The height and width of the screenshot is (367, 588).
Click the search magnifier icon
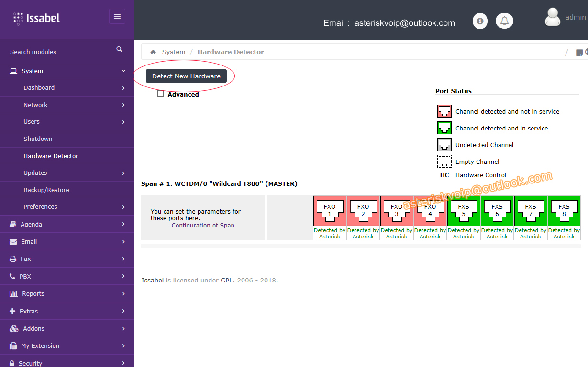(x=119, y=49)
